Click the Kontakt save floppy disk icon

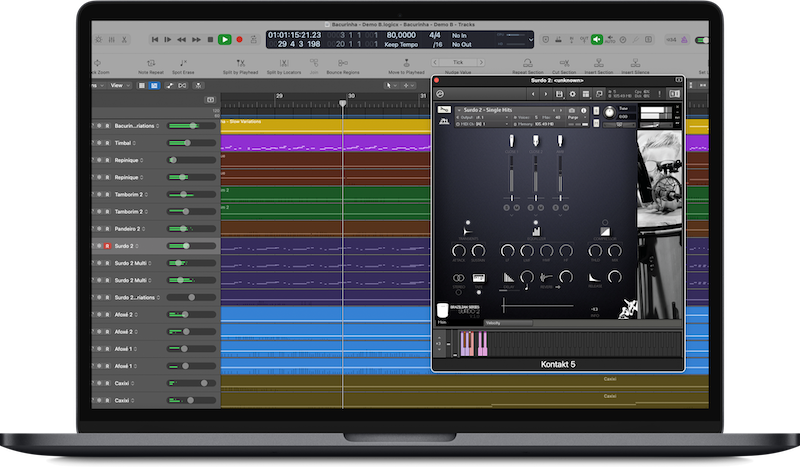(559, 94)
